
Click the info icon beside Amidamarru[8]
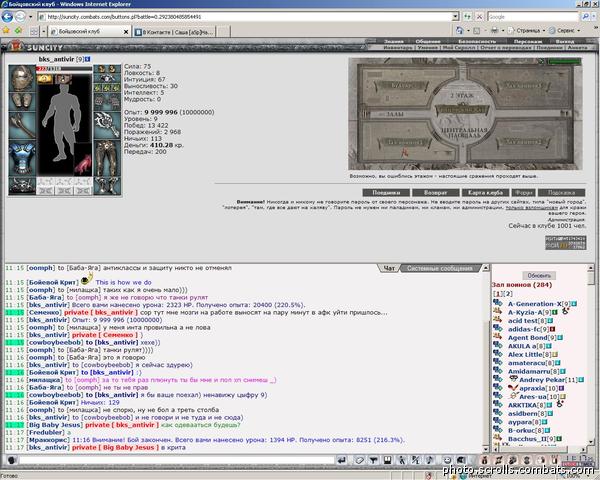pyautogui.click(x=563, y=371)
